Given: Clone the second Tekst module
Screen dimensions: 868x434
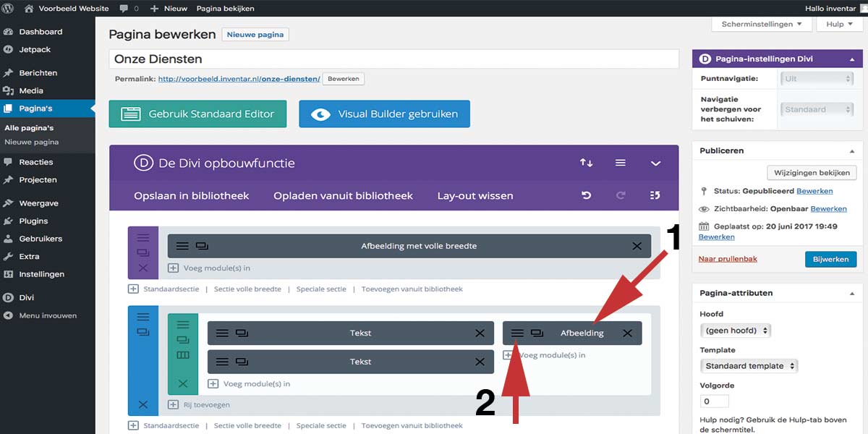Looking at the screenshot, I should 242,362.
